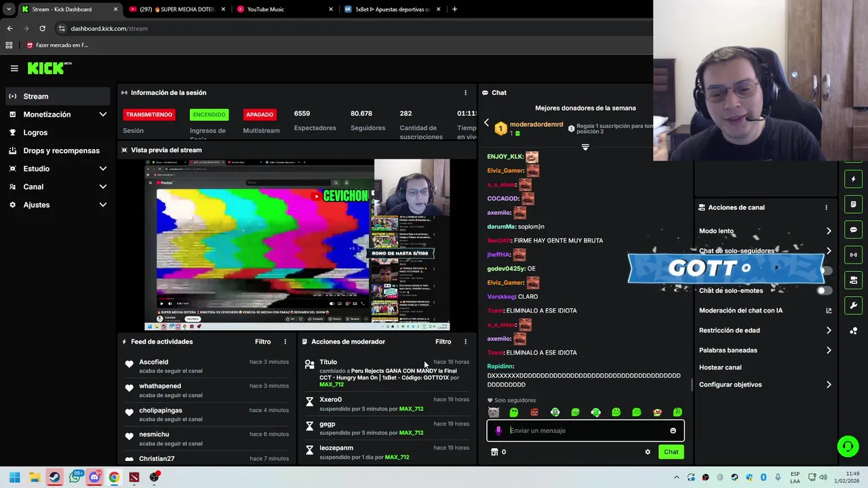The image size is (868, 488).
Task: Open Discord from the Windows taskbar
Action: click(94, 477)
